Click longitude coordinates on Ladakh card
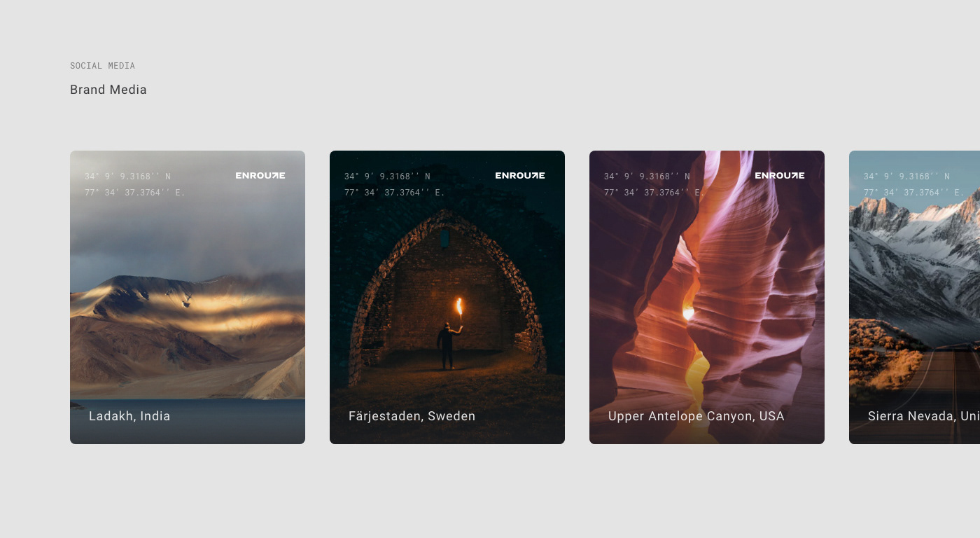 tap(135, 193)
